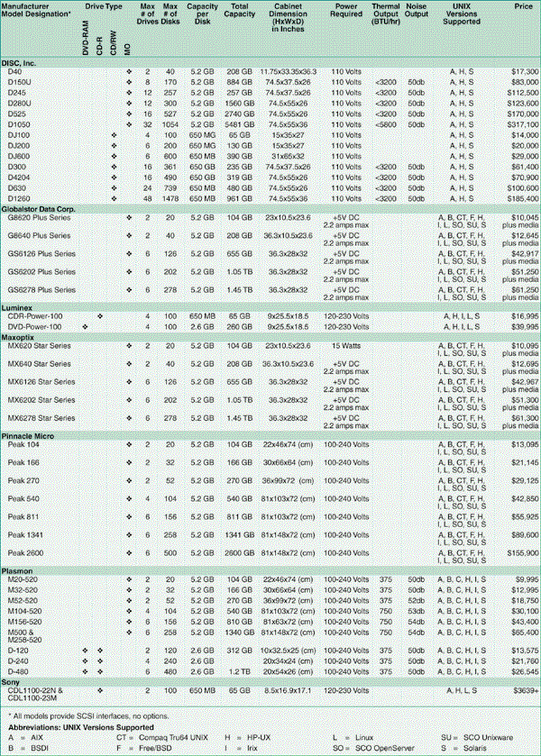Select the <5800 thermal output value
Image resolution: width=541 pixels, height=756 pixels.
coord(386,124)
